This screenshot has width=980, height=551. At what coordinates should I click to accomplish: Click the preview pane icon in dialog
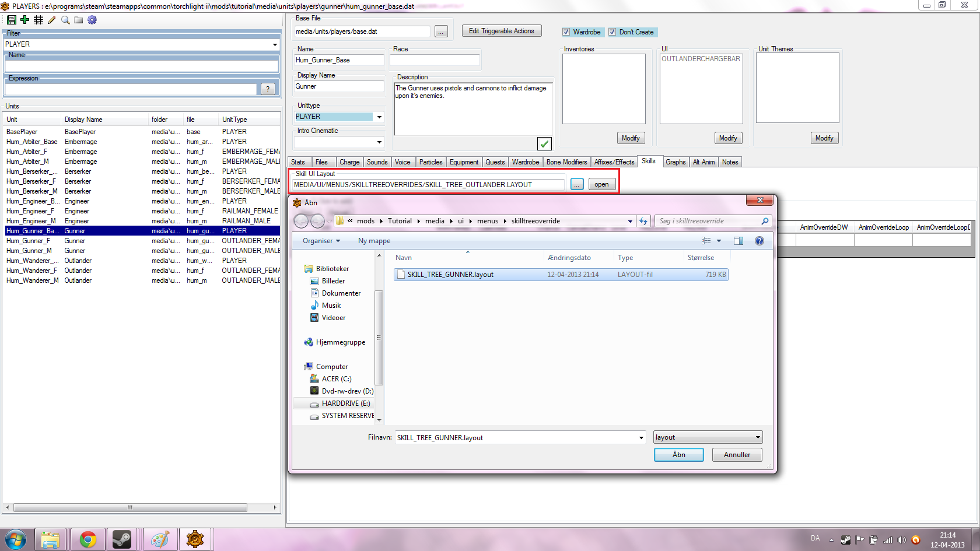(738, 241)
